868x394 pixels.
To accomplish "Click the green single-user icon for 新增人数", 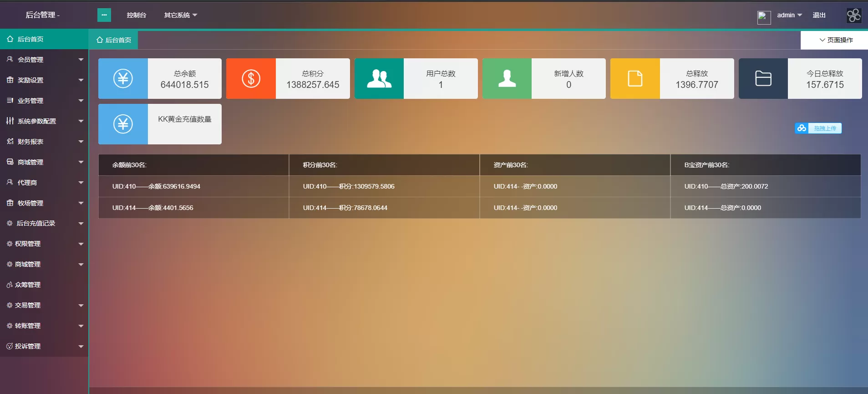I will [x=507, y=78].
